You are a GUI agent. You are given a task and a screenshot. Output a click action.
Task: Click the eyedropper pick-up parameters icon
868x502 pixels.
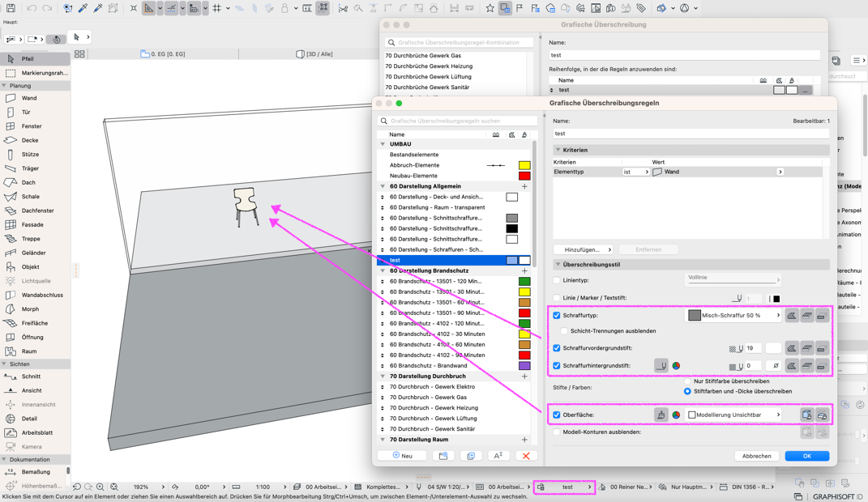(83, 8)
